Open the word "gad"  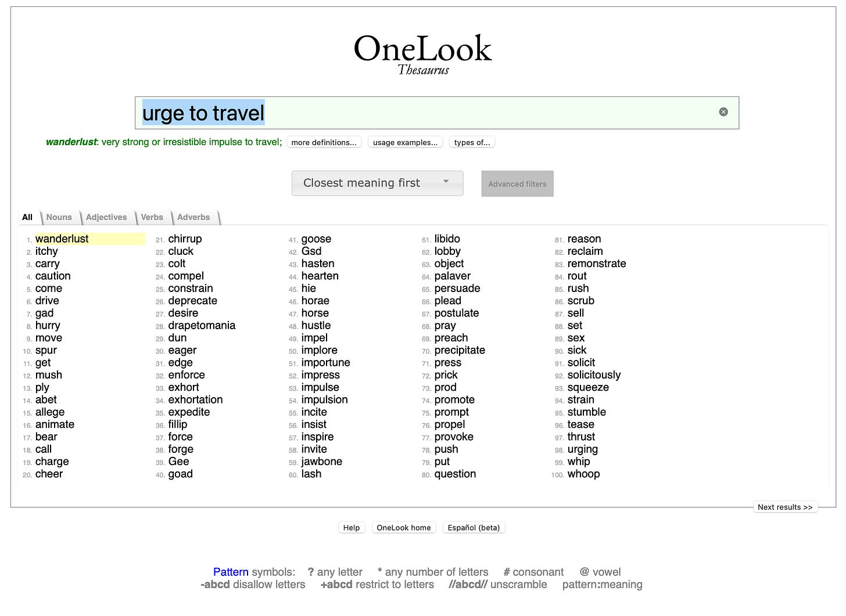click(44, 313)
